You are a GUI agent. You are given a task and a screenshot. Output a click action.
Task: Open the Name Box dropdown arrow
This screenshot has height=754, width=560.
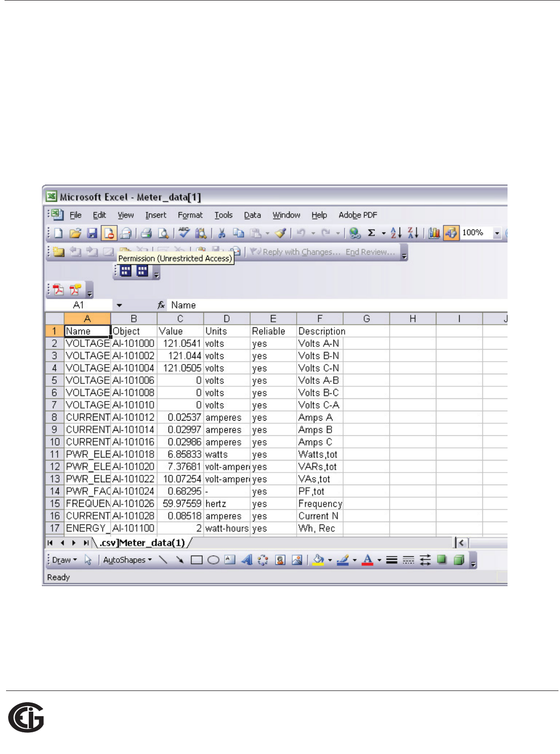tap(119, 305)
